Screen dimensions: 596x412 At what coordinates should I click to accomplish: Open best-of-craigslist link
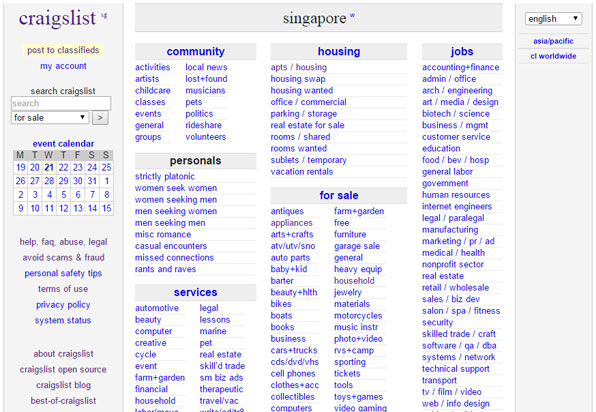63,401
